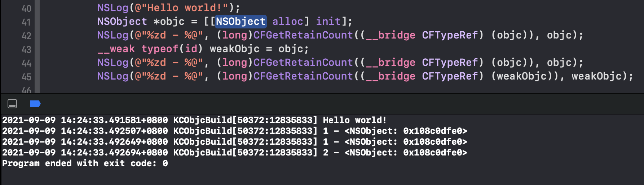This screenshot has height=185, width=644.
Task: Place cursor on init in line 41
Action: tap(328, 22)
